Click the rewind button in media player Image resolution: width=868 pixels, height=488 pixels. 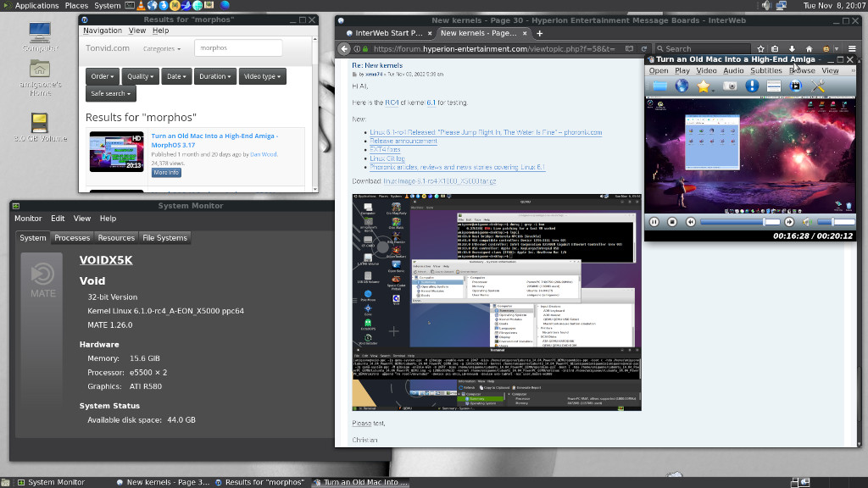pos(690,222)
